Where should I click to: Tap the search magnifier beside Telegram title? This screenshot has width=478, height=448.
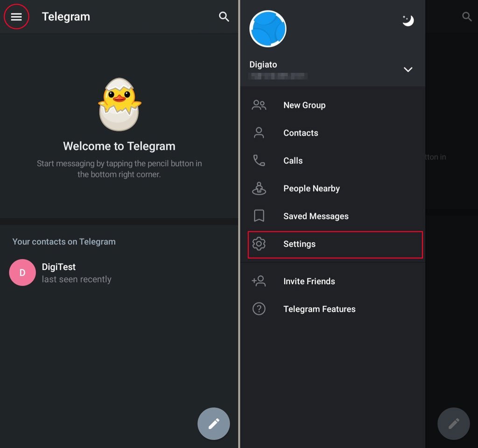(x=224, y=17)
